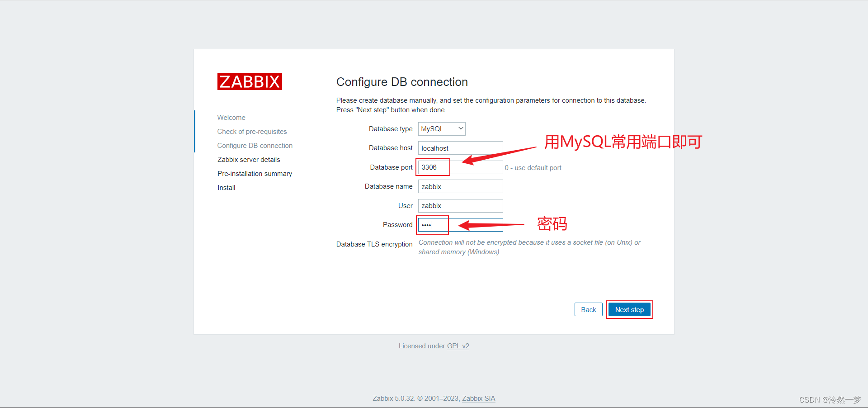Click the Database name label
The height and width of the screenshot is (408, 868).
(x=388, y=186)
